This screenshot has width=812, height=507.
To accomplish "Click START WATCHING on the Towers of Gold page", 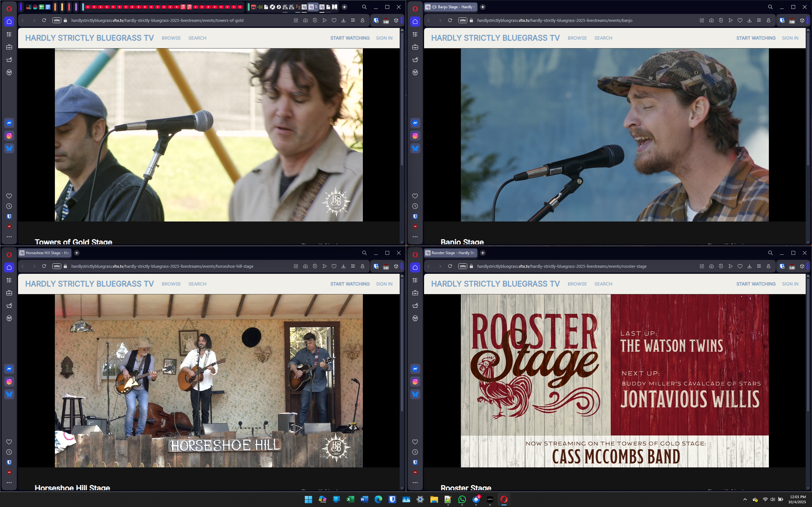I will pyautogui.click(x=350, y=38).
